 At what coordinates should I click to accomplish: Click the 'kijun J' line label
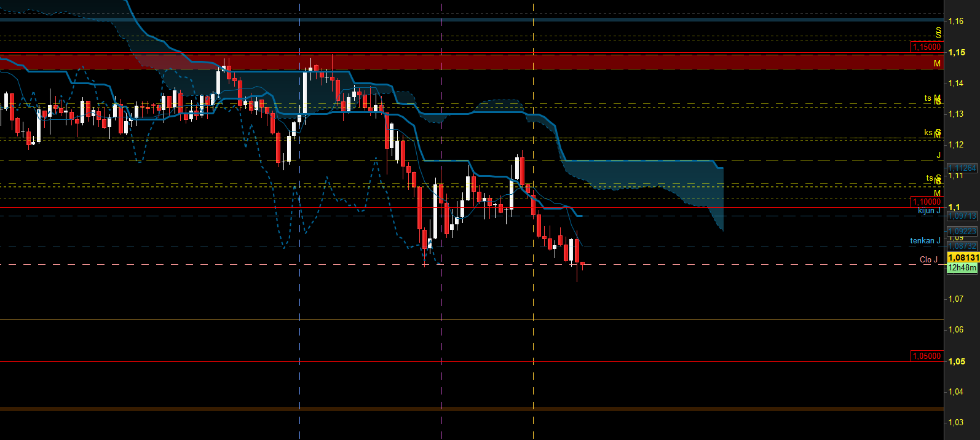coord(929,211)
